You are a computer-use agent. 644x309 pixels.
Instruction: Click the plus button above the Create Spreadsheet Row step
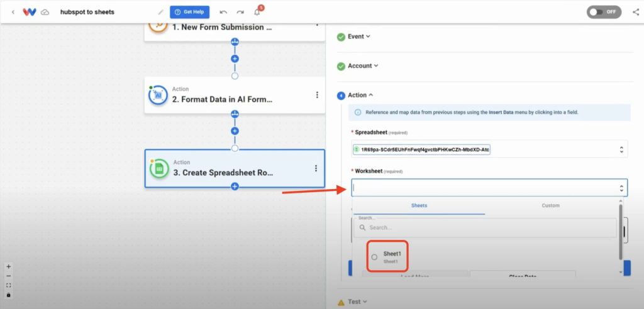point(235,131)
